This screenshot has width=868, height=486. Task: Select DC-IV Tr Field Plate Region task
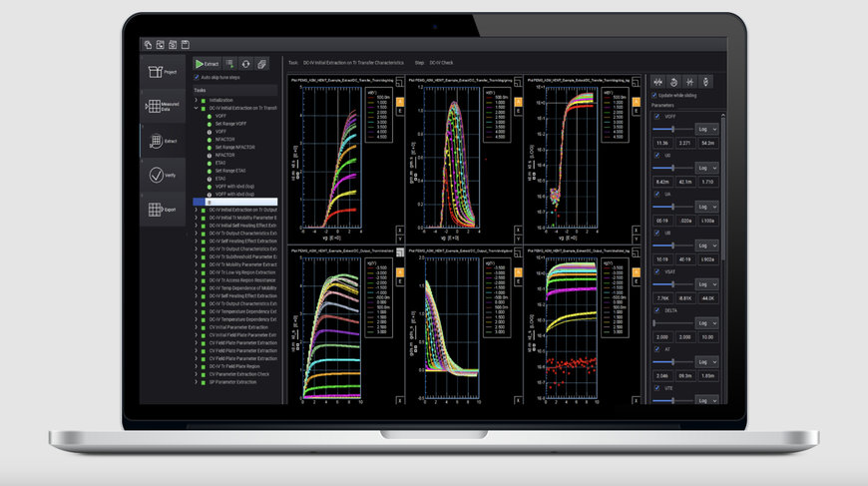click(234, 366)
